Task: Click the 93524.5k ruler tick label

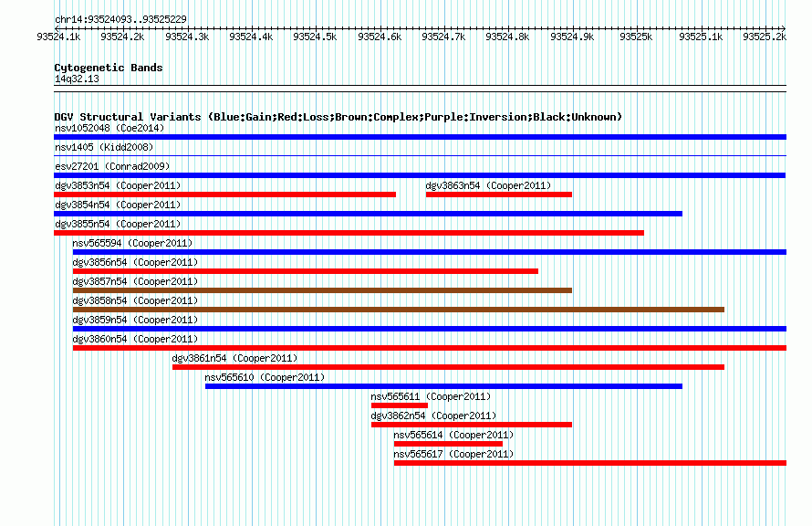Action: [x=315, y=37]
